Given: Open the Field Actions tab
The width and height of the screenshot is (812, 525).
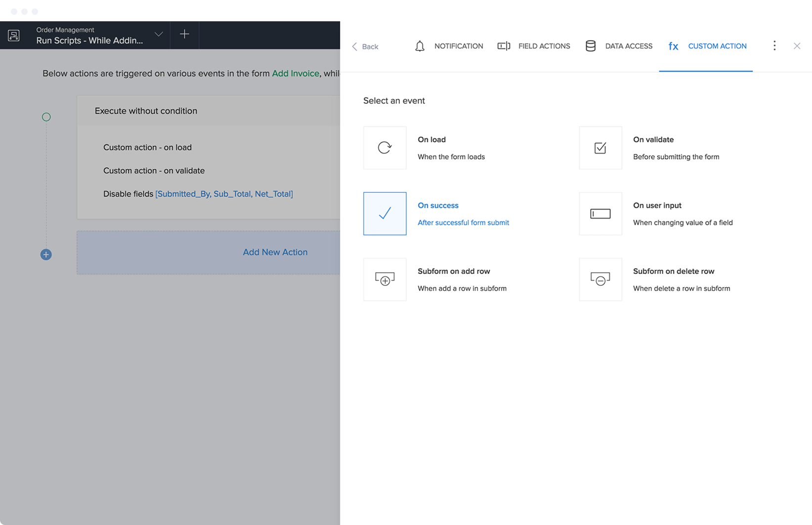Looking at the screenshot, I should coord(534,46).
